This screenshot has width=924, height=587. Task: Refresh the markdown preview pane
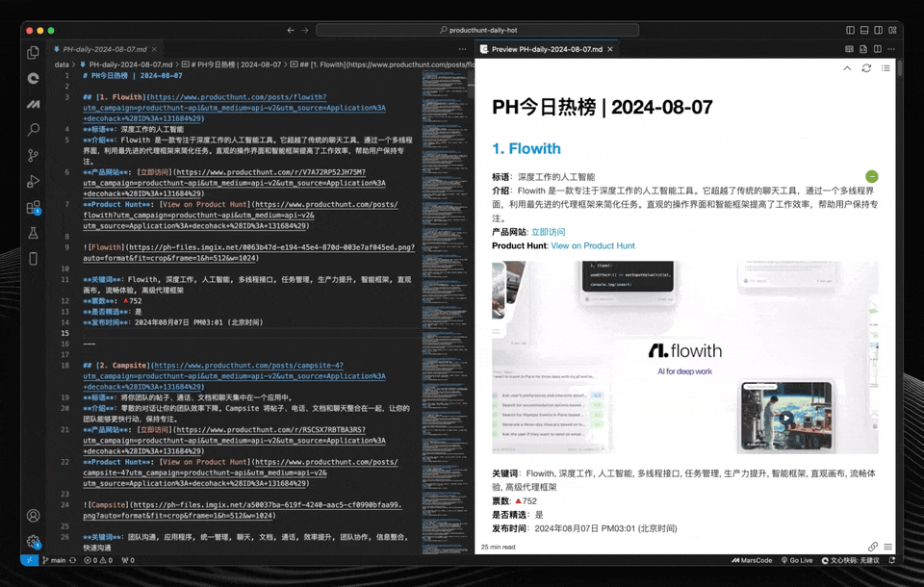[x=866, y=67]
